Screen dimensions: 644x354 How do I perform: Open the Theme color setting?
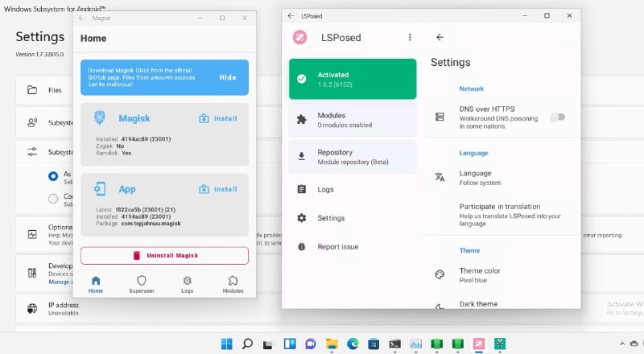(x=502, y=275)
